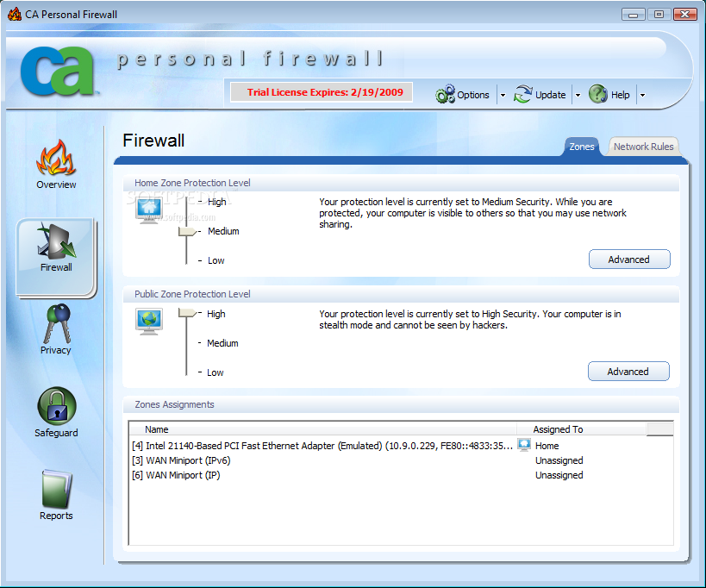Click the Options gears icon
Viewport: 706px width, 588px height.
[446, 94]
